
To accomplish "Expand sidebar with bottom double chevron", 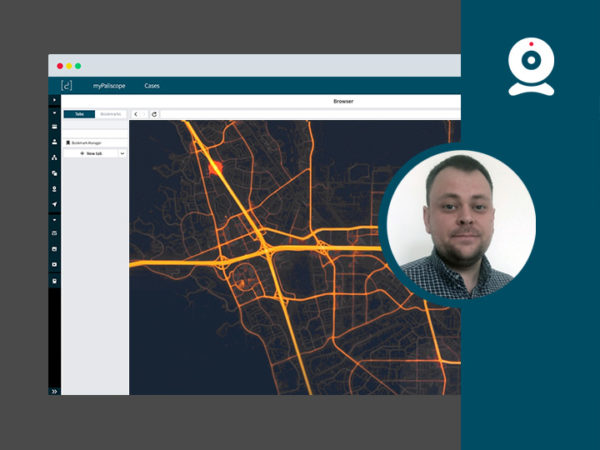I will (54, 390).
